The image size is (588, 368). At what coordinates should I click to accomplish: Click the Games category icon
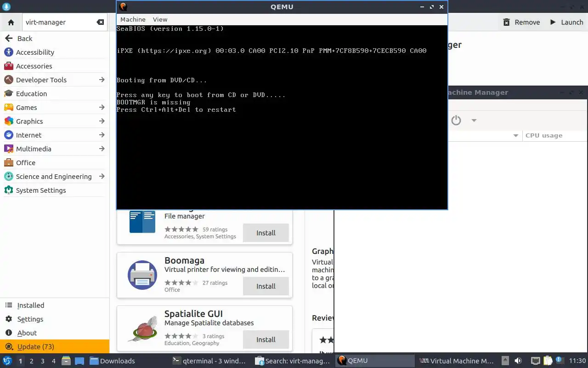pos(9,107)
